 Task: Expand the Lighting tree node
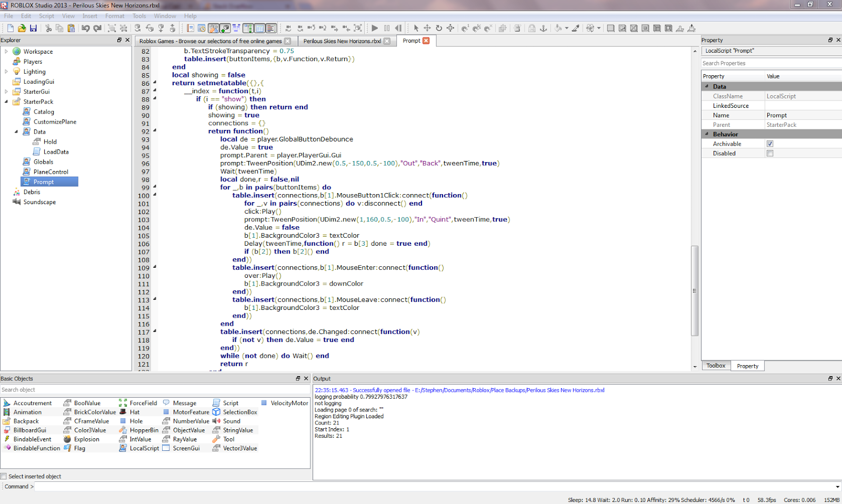[x=6, y=72]
